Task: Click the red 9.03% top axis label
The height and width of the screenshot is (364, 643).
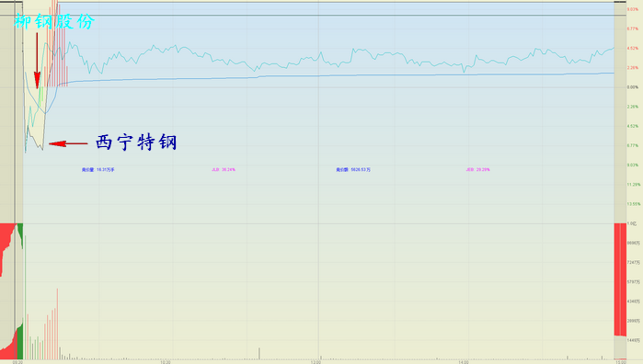Action: 633,9
